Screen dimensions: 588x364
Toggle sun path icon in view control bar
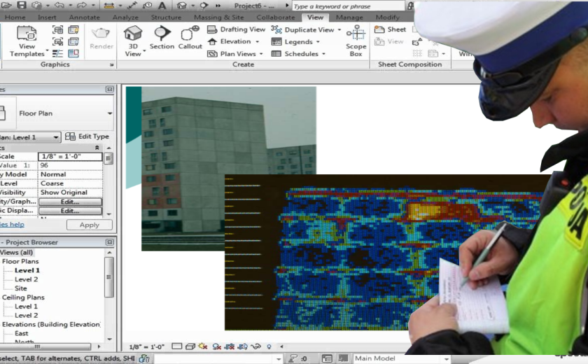click(x=203, y=346)
